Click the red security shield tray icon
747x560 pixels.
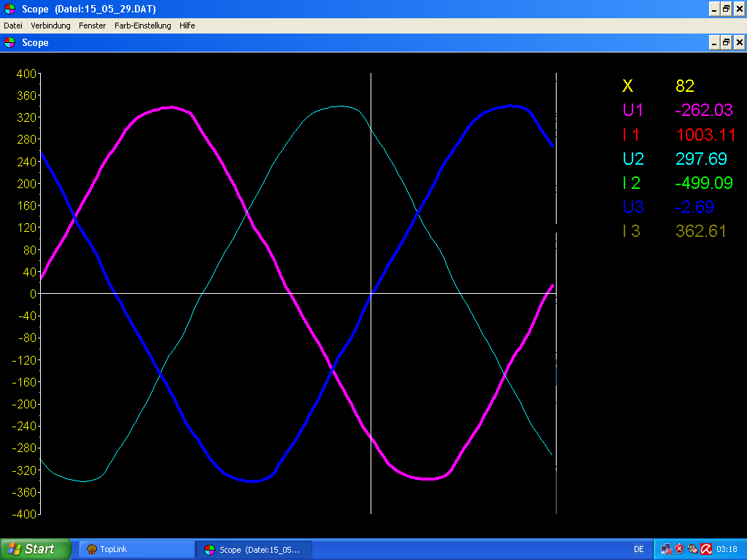coord(679,549)
